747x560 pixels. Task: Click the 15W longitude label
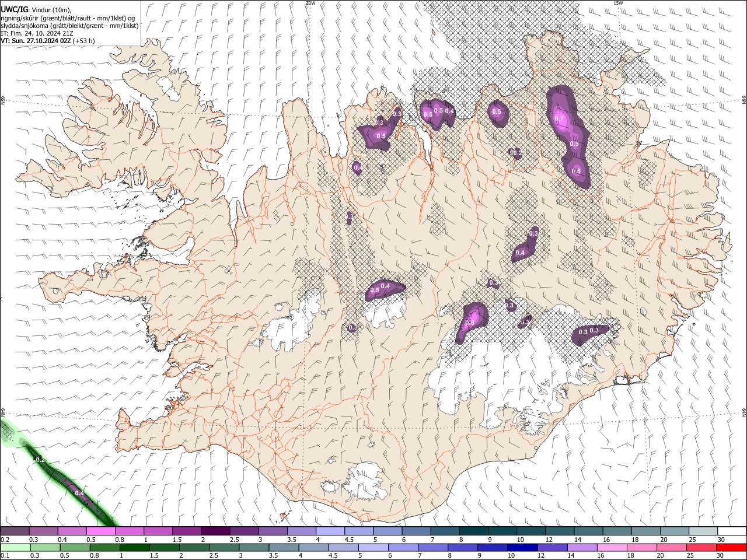click(618, 3)
